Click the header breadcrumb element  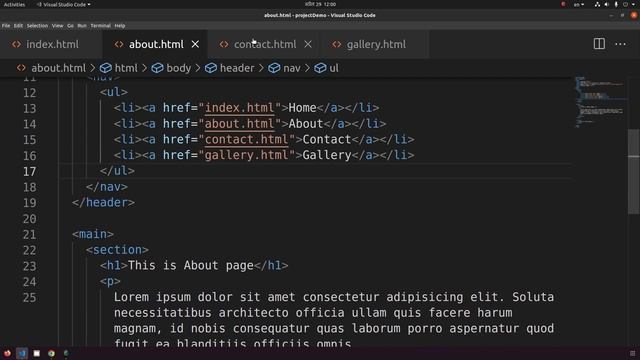tap(237, 68)
